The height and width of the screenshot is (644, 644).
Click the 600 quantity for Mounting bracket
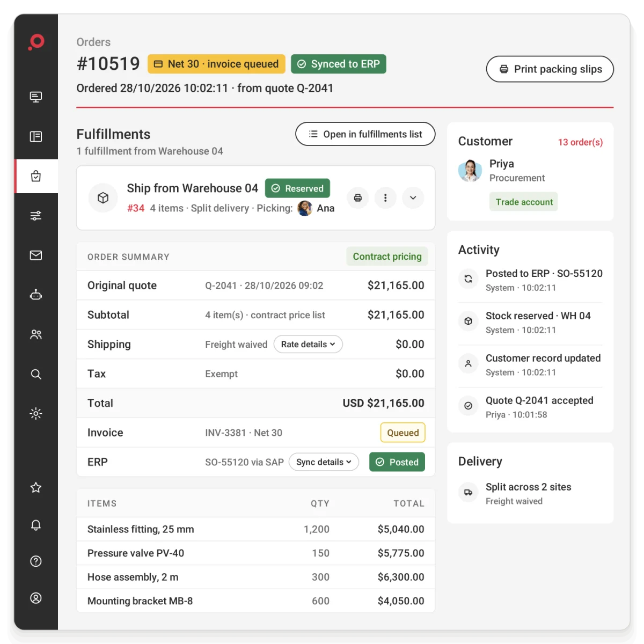[321, 601]
